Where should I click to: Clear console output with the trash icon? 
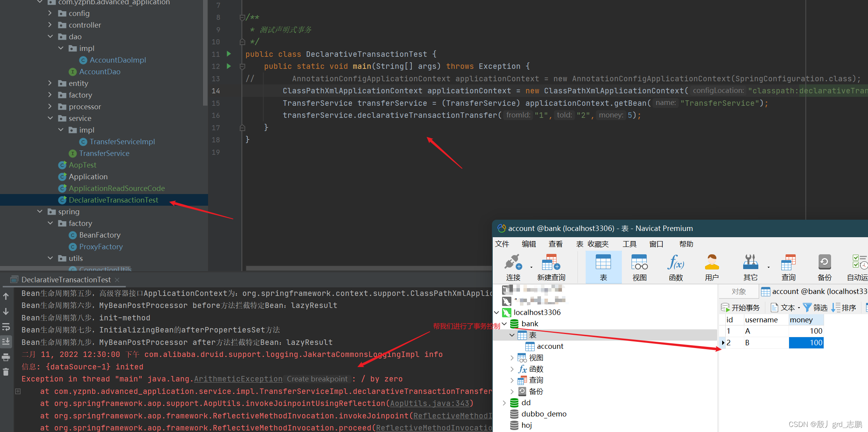click(x=6, y=372)
